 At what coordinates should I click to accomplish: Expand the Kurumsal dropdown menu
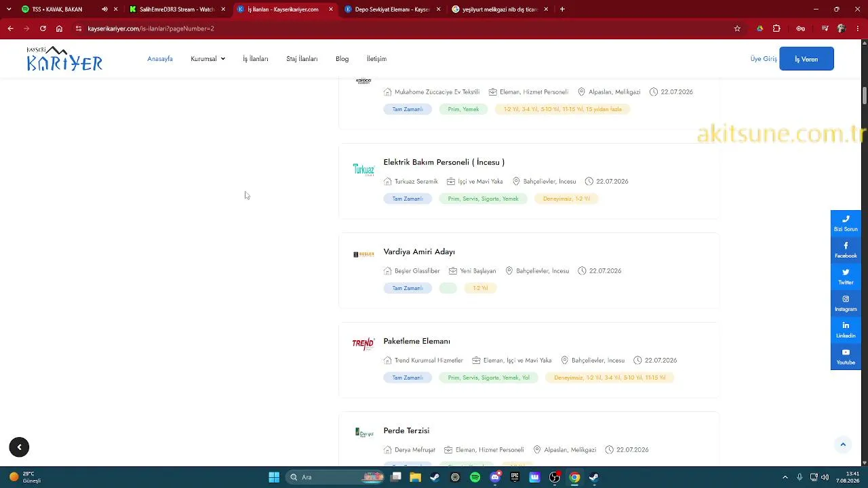(x=208, y=59)
